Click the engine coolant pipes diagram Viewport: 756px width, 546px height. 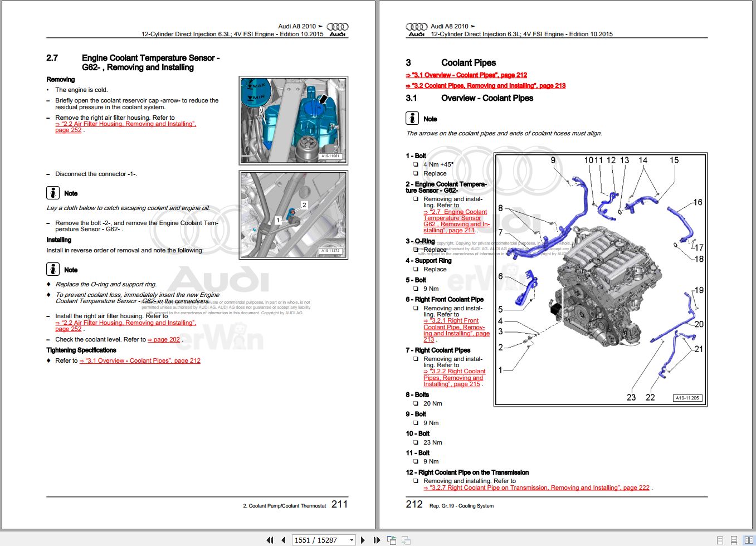tap(601, 280)
